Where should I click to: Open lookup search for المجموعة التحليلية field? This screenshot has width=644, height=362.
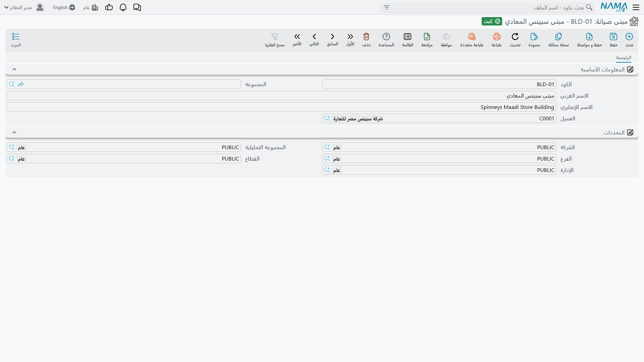[x=12, y=147]
